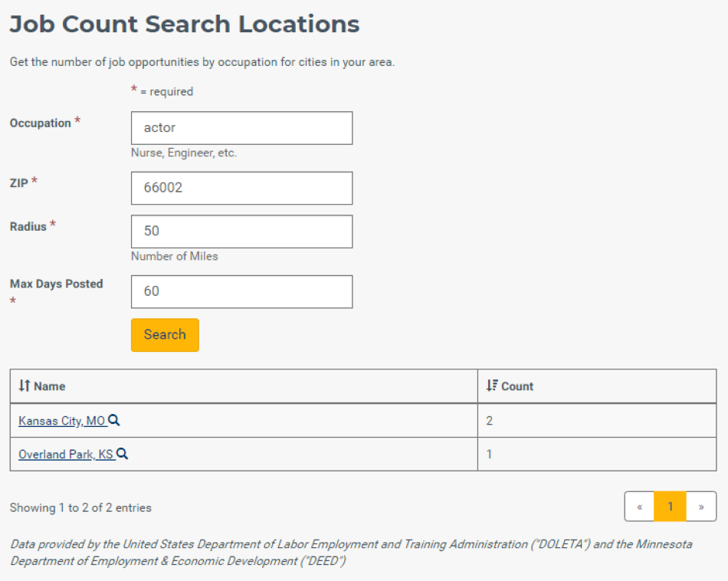Go to previous page of results
Image resolution: width=728 pixels, height=581 pixels.
click(x=639, y=506)
